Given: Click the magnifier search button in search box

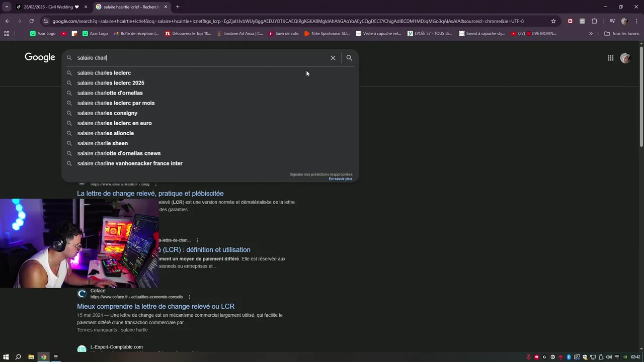Looking at the screenshot, I should [x=349, y=58].
